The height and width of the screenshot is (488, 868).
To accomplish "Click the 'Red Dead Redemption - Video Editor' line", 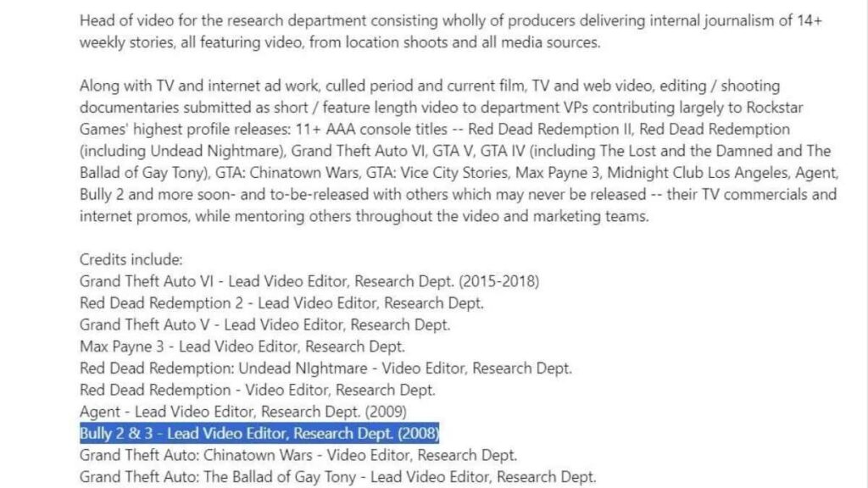I will click(258, 390).
